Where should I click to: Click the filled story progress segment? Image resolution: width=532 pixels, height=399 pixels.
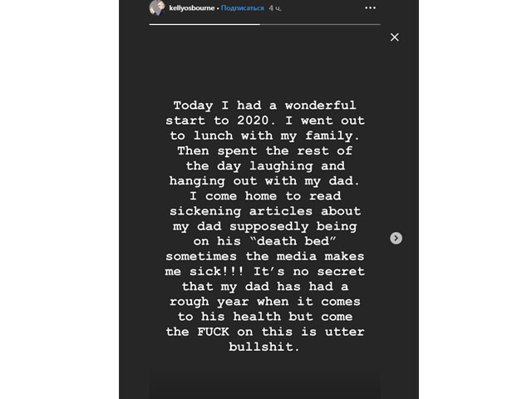[204, 24]
